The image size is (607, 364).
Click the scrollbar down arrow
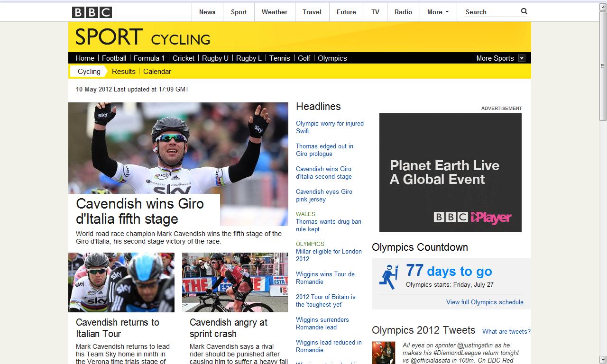point(603,360)
